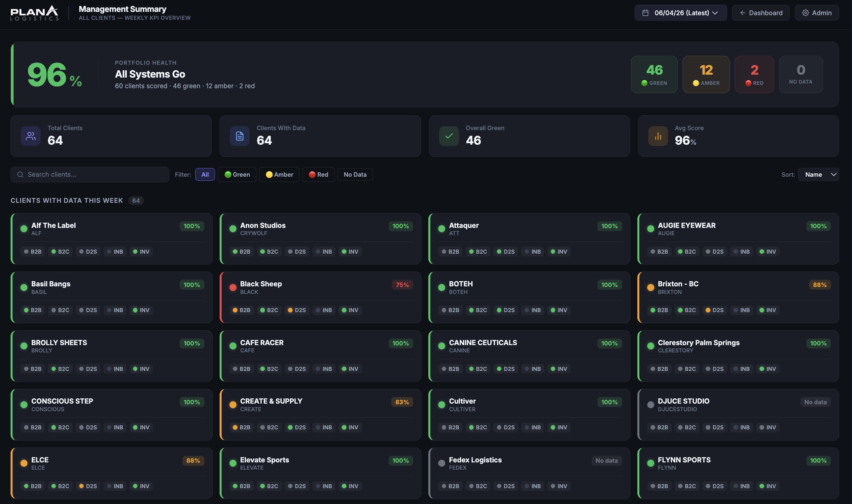Click CREATE & SUPPLY 83% score badge

tap(402, 402)
